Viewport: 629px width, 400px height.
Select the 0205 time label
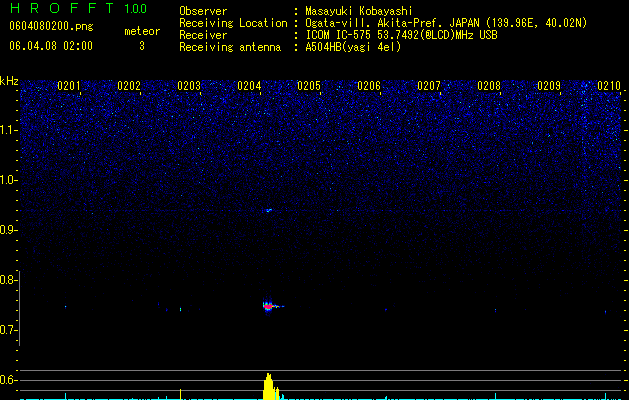coord(308,86)
